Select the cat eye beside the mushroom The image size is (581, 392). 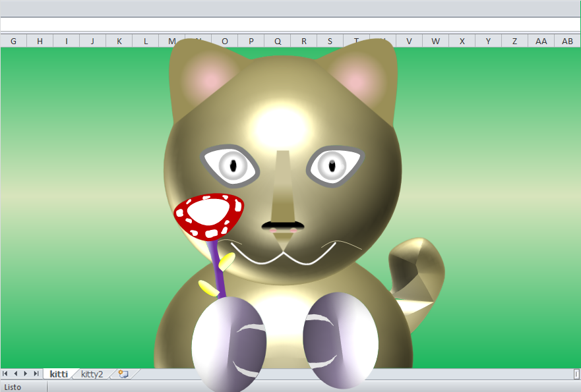click(230, 165)
